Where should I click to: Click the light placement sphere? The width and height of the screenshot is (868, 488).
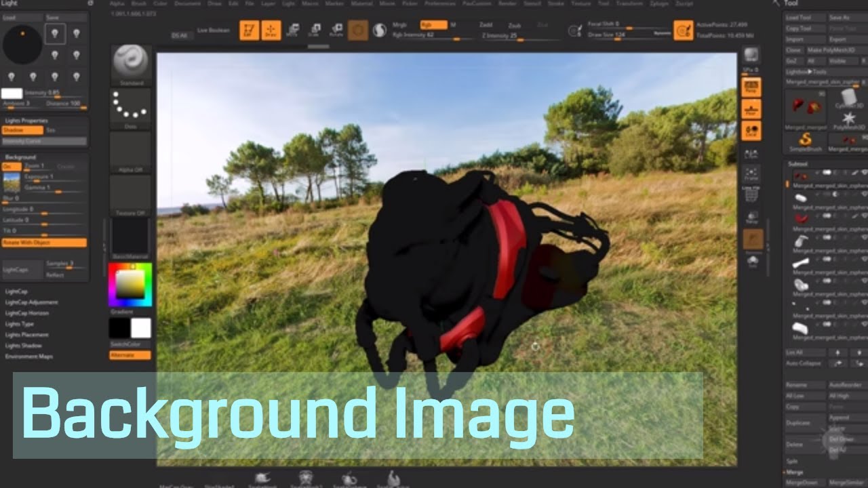click(22, 45)
